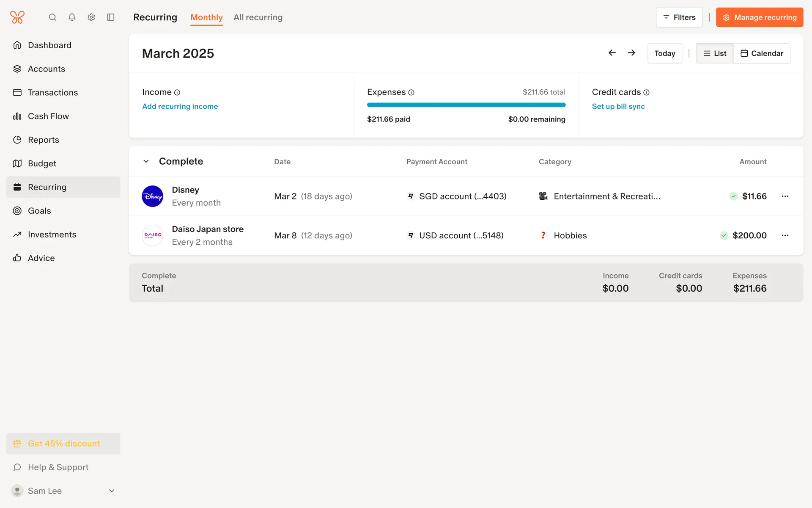Click Add recurring income link
This screenshot has height=508, width=812.
pyautogui.click(x=180, y=106)
